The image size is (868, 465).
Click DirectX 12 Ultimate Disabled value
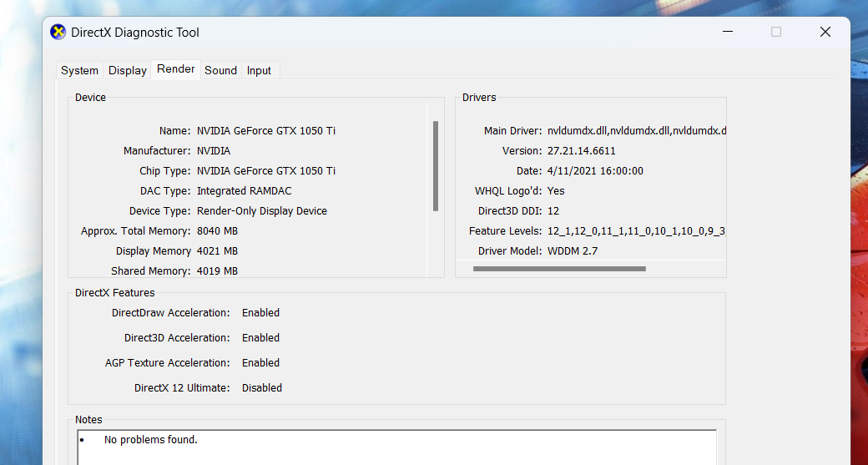(x=262, y=388)
